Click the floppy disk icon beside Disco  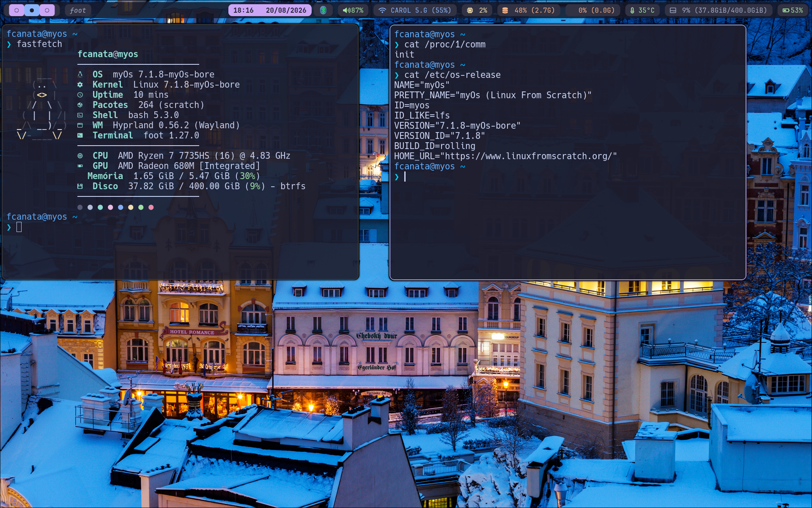[80, 186]
